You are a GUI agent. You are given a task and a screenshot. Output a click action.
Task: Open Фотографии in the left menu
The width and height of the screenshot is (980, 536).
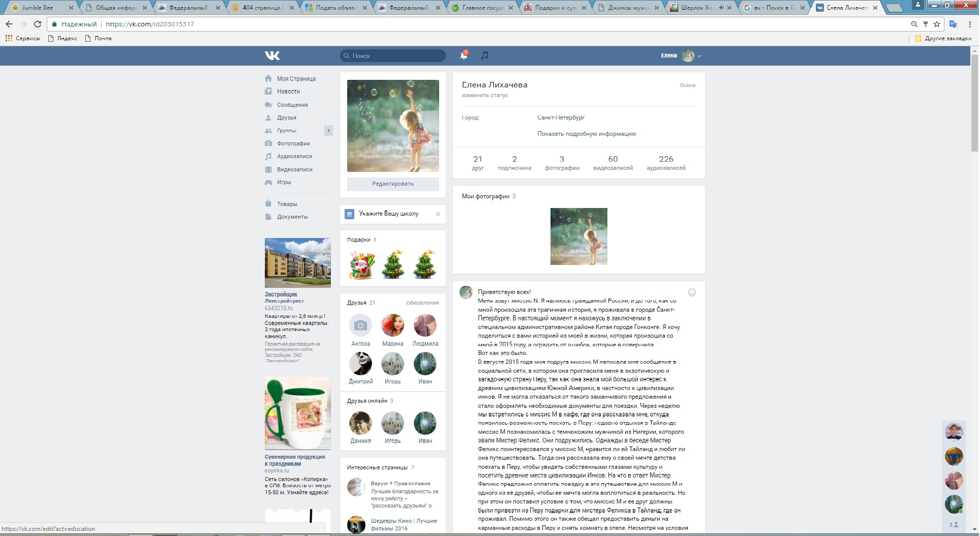click(x=293, y=143)
